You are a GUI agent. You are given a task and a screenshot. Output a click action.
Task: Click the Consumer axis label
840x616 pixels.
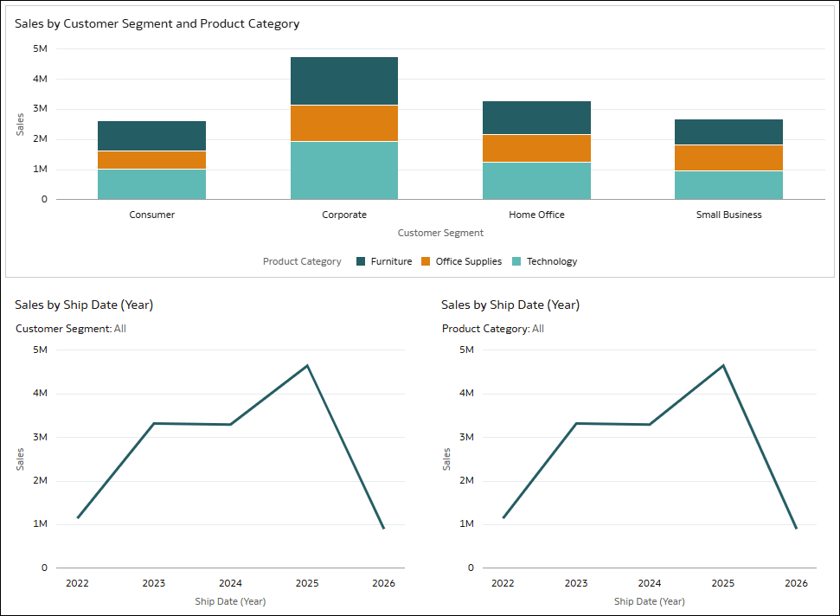pos(151,215)
